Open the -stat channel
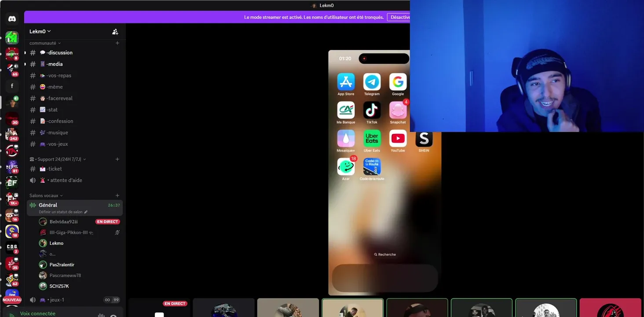This screenshot has width=644, height=317. point(75,110)
